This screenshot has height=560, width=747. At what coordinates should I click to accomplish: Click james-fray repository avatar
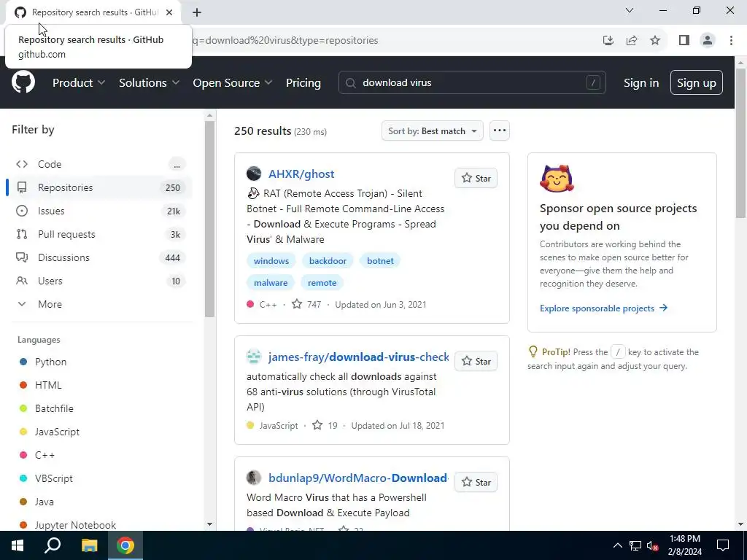pyautogui.click(x=254, y=357)
